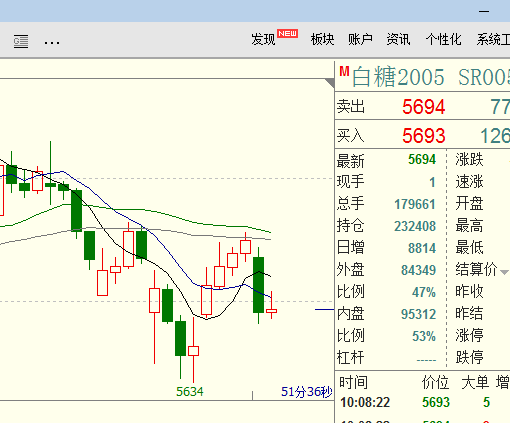This screenshot has width=510, height=423.
Task: Click the gray corner triangle of chart
Action: tap(330, 83)
